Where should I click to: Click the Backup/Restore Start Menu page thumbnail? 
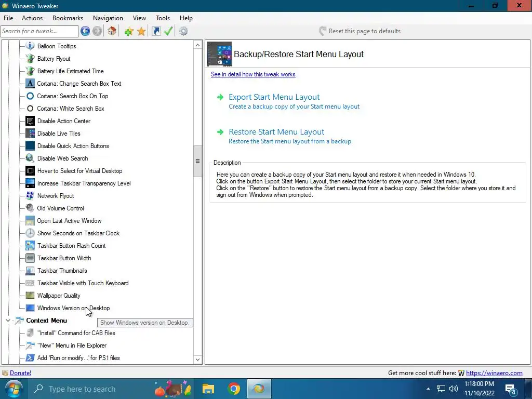pyautogui.click(x=219, y=54)
